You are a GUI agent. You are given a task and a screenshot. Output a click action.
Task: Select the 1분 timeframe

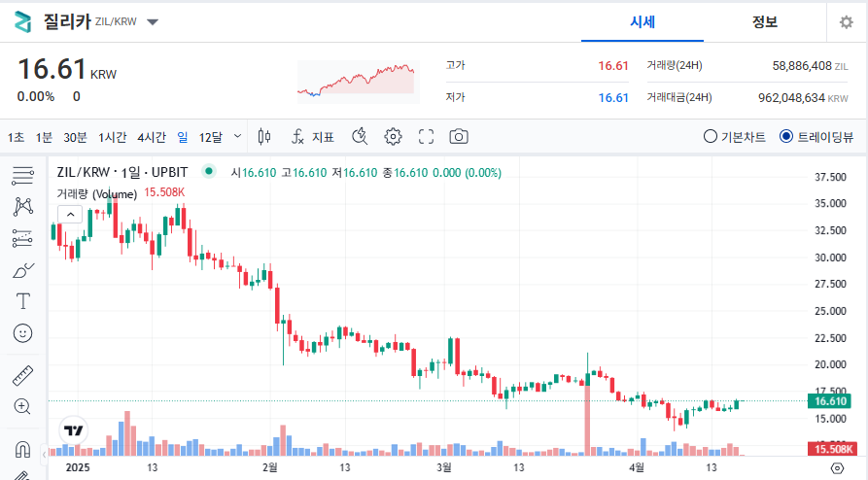[x=44, y=137]
